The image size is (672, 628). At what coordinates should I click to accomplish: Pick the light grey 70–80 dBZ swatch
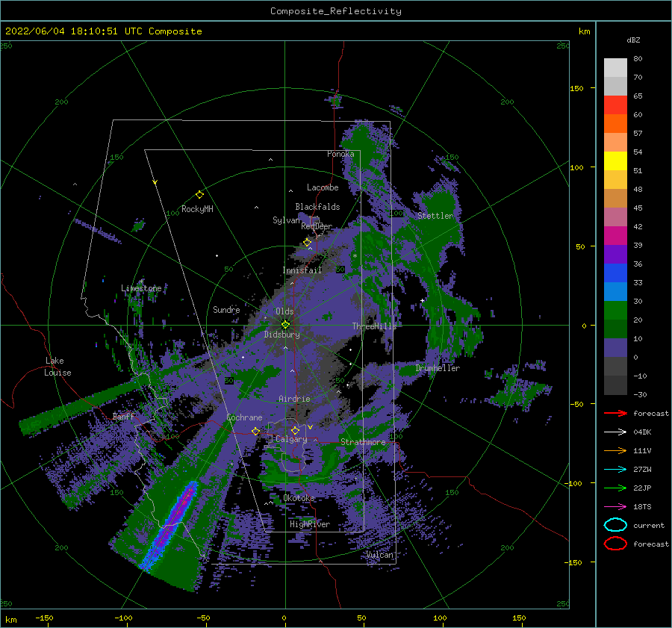click(x=615, y=68)
